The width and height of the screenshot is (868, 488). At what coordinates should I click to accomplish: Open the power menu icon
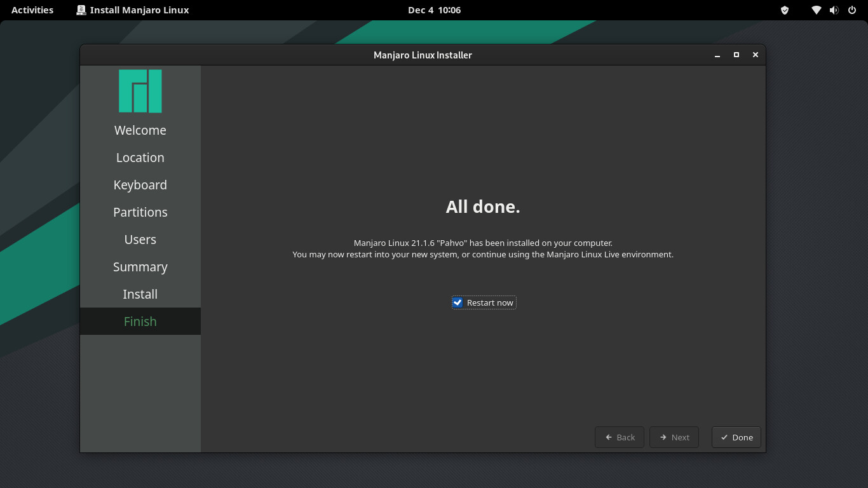click(852, 10)
